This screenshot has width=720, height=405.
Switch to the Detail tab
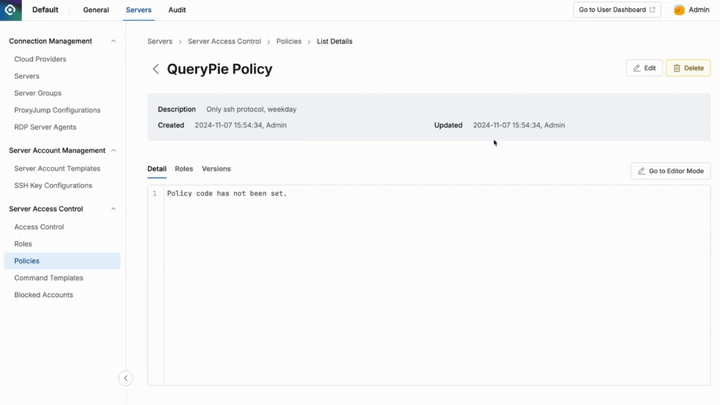click(x=157, y=169)
